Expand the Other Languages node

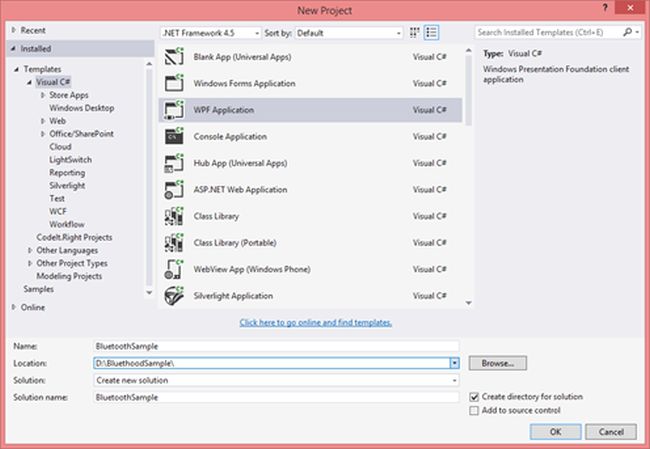coord(30,250)
